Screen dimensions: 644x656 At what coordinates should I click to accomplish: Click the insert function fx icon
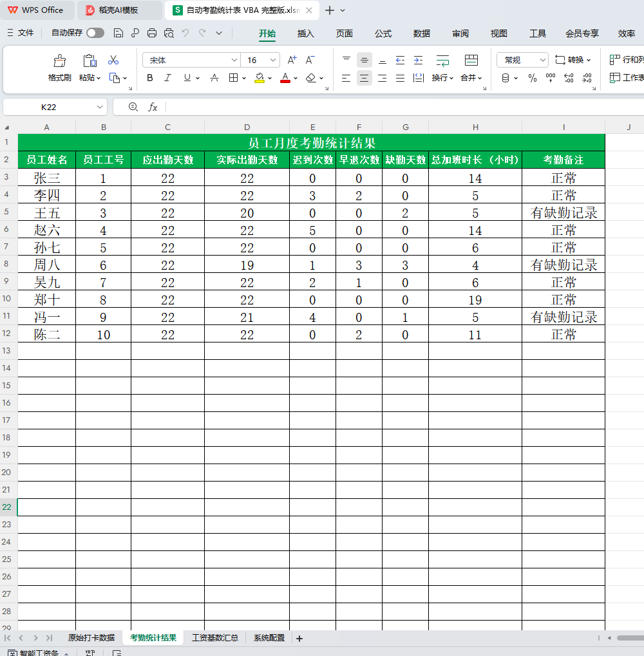(x=153, y=107)
